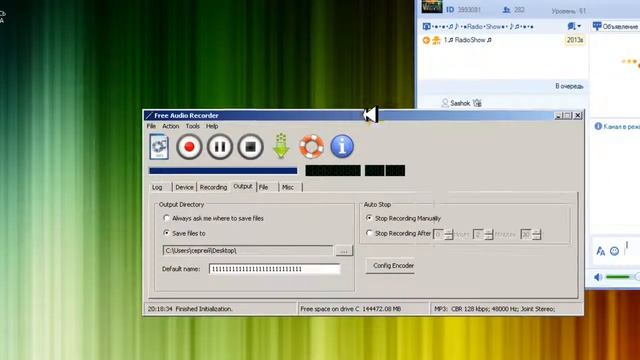Select the Save files to option
The height and width of the screenshot is (360, 640).
(184, 233)
